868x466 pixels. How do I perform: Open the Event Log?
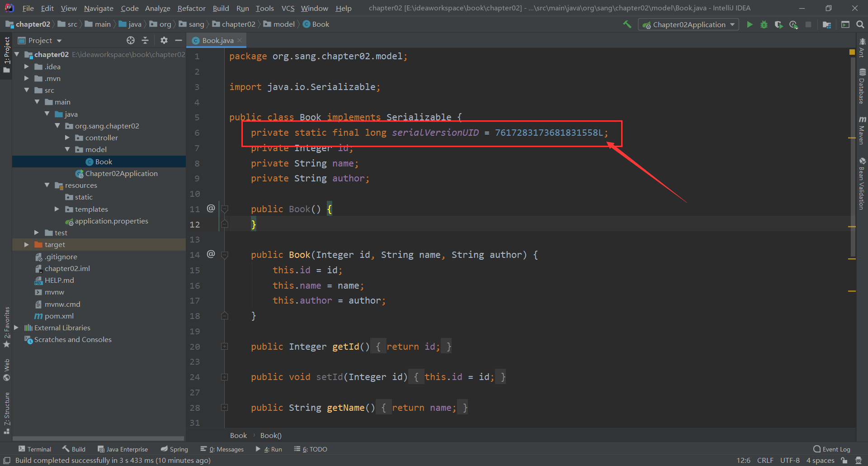click(x=831, y=449)
